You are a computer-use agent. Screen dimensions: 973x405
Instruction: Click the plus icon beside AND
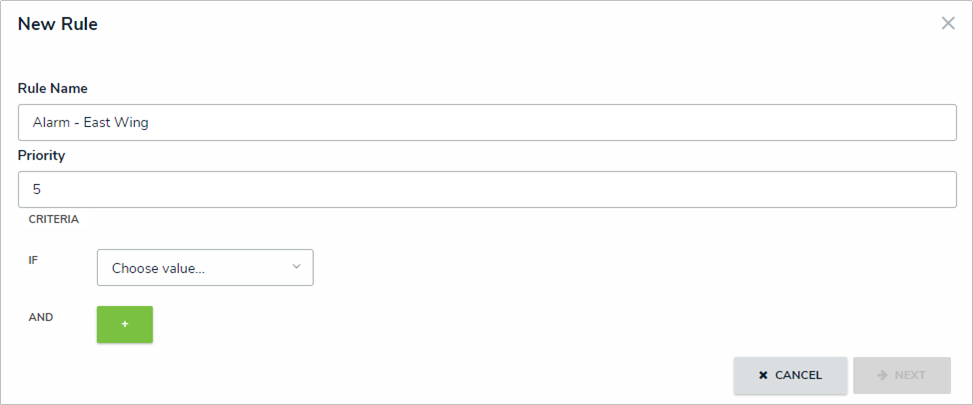pos(125,325)
